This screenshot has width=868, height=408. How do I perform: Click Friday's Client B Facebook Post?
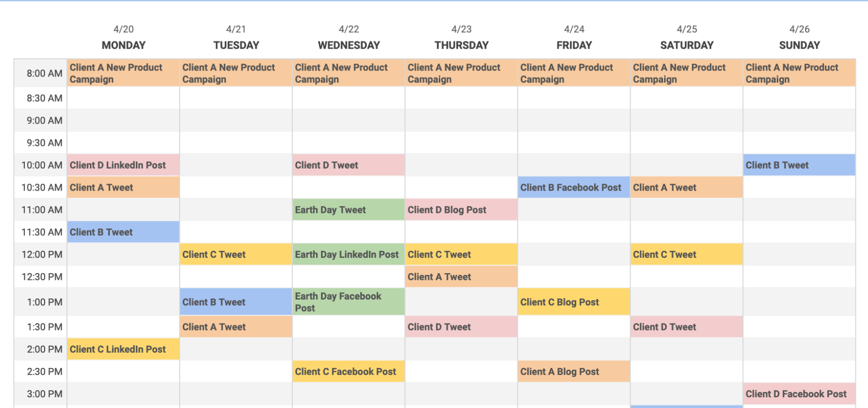pyautogui.click(x=573, y=188)
